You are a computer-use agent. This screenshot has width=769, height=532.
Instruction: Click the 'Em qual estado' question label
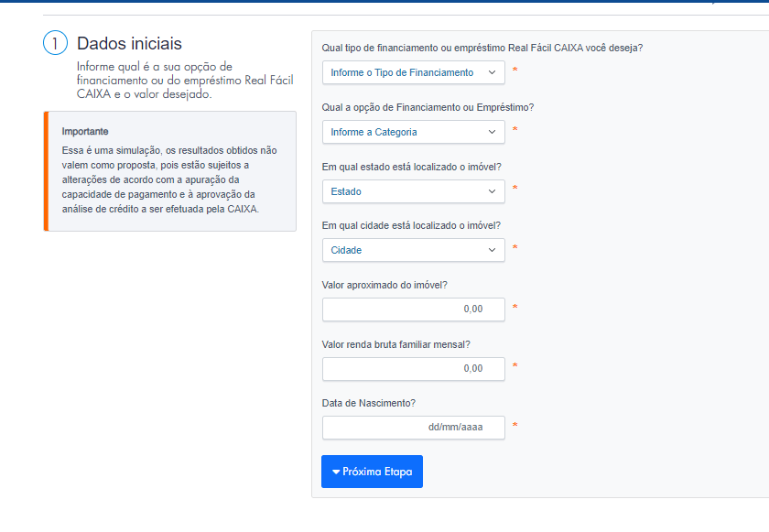click(x=411, y=167)
